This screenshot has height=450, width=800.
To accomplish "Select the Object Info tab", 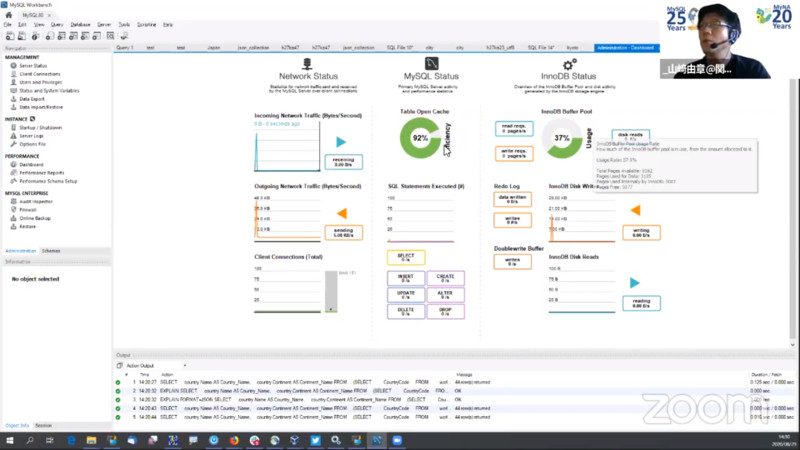I will pyautogui.click(x=17, y=426).
